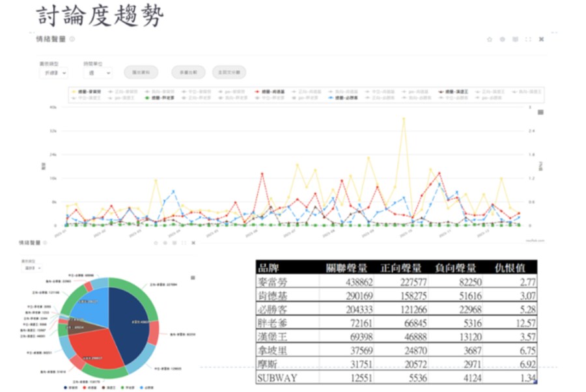
Task: Click the 438862 value in the table
Action: (x=359, y=282)
